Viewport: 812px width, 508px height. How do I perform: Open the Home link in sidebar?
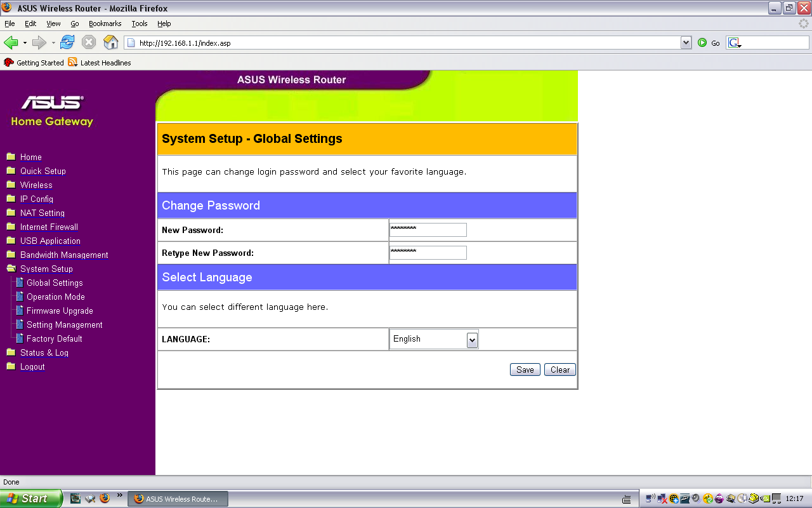31,157
